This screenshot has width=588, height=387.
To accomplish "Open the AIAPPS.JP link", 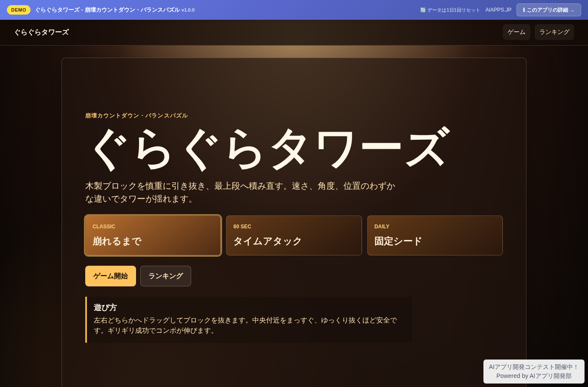I will pos(498,10).
